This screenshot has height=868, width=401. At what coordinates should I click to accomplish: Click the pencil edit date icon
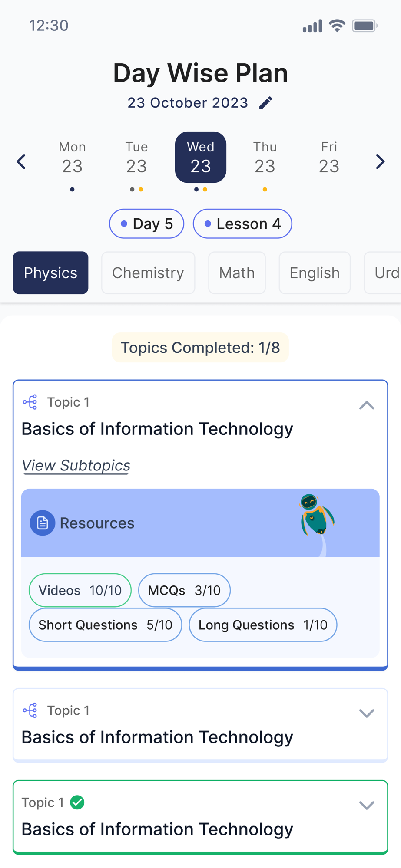point(266,103)
